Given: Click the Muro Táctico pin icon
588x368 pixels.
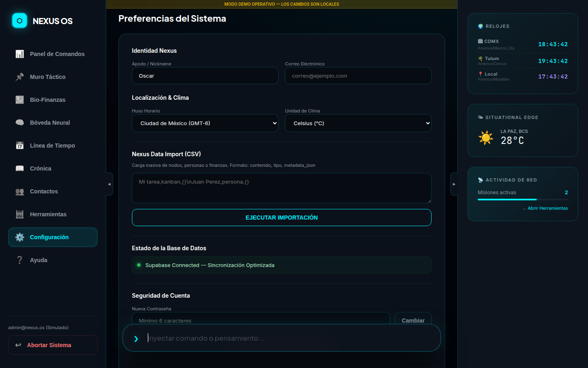Looking at the screenshot, I should [x=20, y=77].
